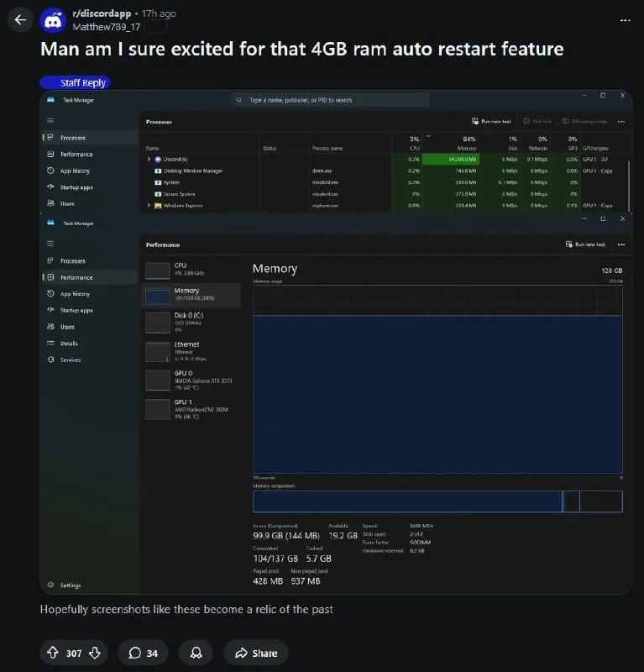Image resolution: width=644 pixels, height=672 pixels.
Task: Select GPU 0 NVIDIA GeForce item
Action: [191, 380]
